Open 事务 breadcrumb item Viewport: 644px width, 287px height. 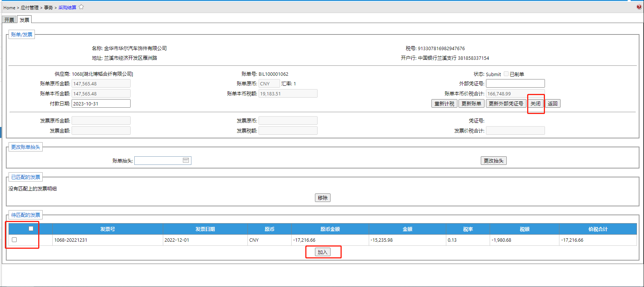click(49, 7)
